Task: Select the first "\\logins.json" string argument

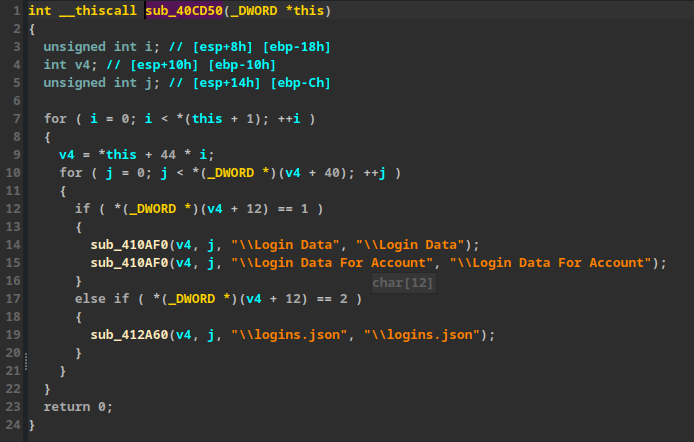Action: [x=289, y=334]
